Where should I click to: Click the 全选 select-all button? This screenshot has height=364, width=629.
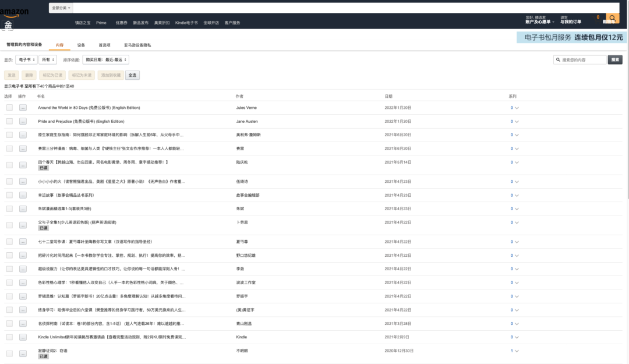pyautogui.click(x=132, y=75)
